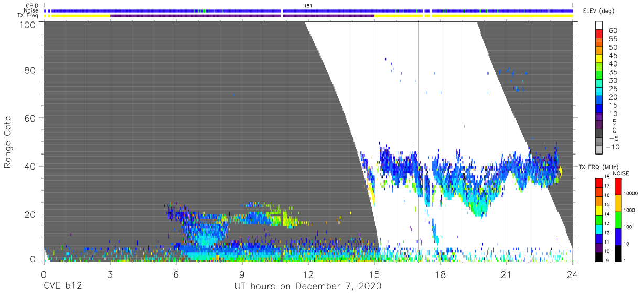Click the Noise row label
Image resolution: width=644 pixels, height=297 pixels.
[x=31, y=10]
